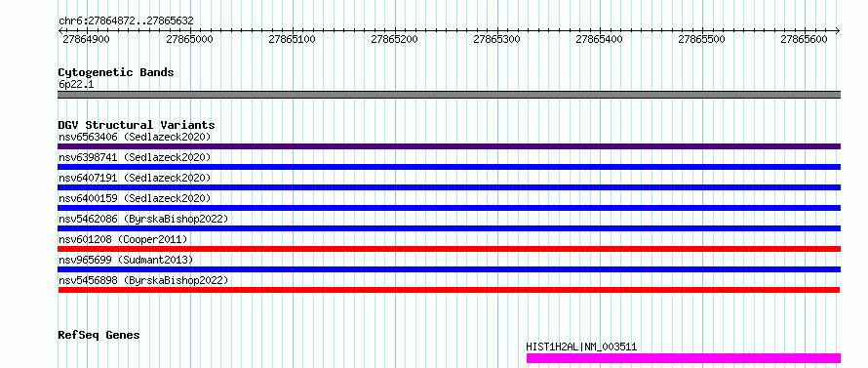Viewport: 868px width, 368px height.
Task: Click ruler position 27865000
Action: 189,39
